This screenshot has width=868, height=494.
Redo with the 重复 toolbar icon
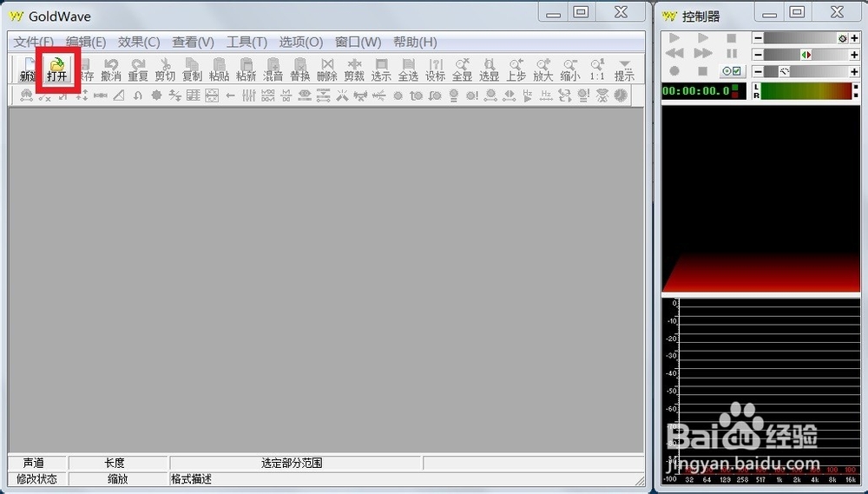click(x=138, y=69)
